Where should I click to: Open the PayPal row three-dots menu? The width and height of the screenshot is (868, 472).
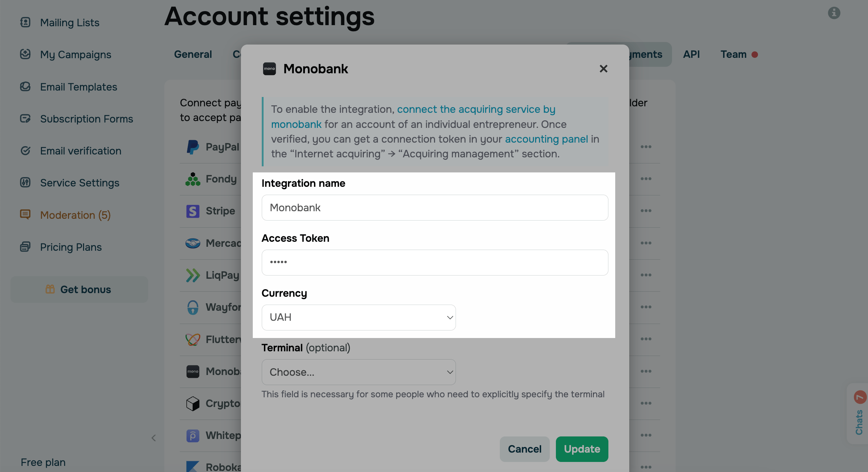click(x=646, y=147)
